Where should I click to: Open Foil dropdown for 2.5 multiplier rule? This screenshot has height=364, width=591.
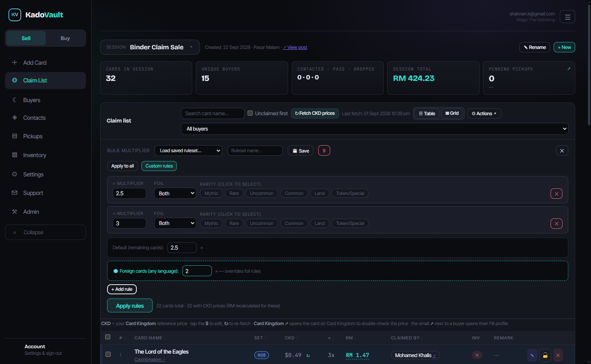click(x=175, y=193)
